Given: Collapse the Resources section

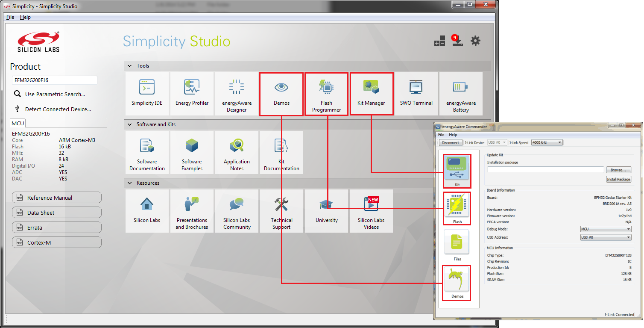Looking at the screenshot, I should (x=130, y=183).
